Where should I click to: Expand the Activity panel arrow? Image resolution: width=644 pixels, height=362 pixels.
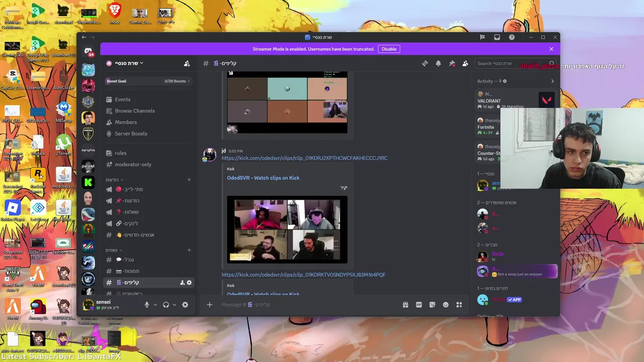[552, 81]
